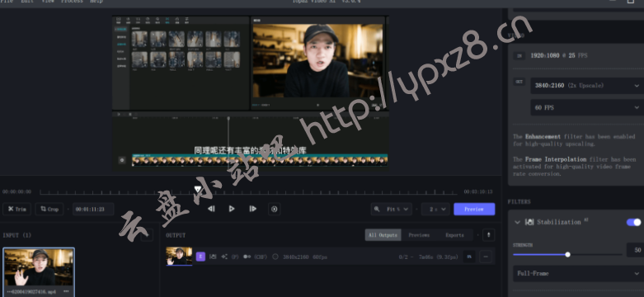This screenshot has width=644, height=297.
Task: Open the 3840x2160 output resolution dropdown
Action: point(587,86)
